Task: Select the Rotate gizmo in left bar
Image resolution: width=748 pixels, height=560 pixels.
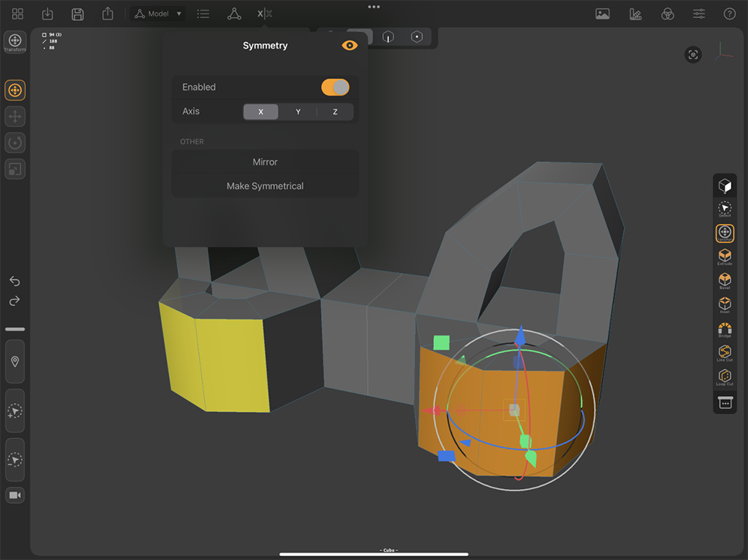Action: click(15, 143)
